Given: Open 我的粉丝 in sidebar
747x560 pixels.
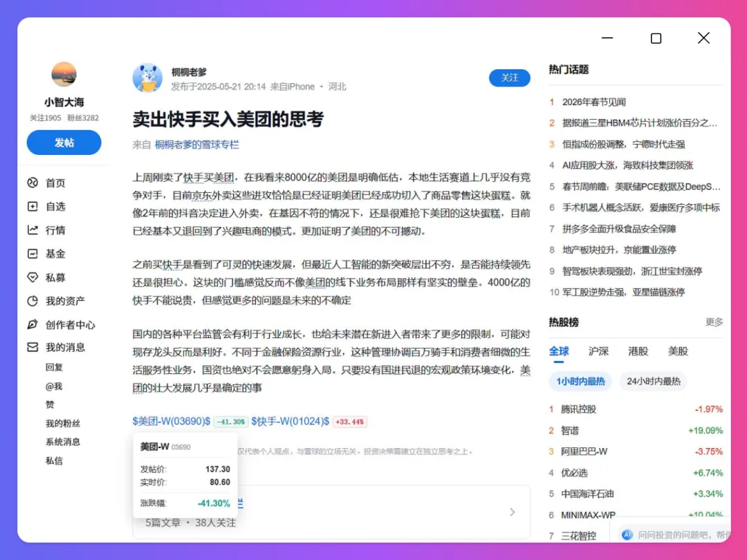Looking at the screenshot, I should click(63, 423).
